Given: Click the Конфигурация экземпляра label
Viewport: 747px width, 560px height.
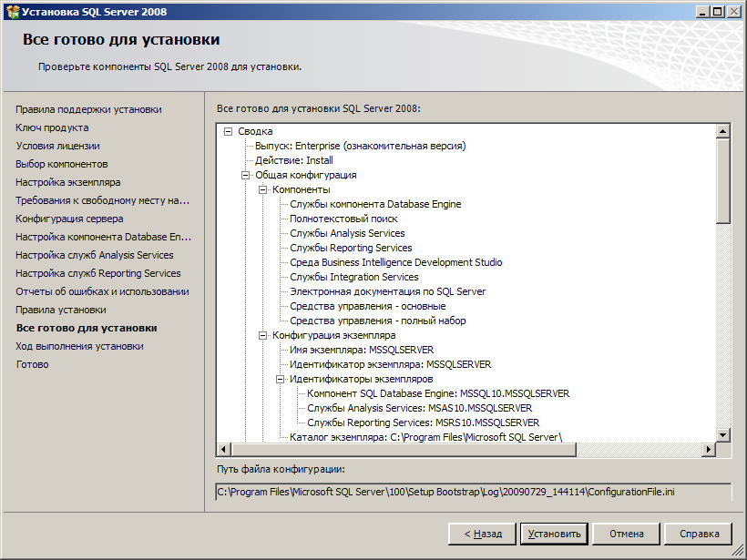Looking at the screenshot, I should pos(334,336).
